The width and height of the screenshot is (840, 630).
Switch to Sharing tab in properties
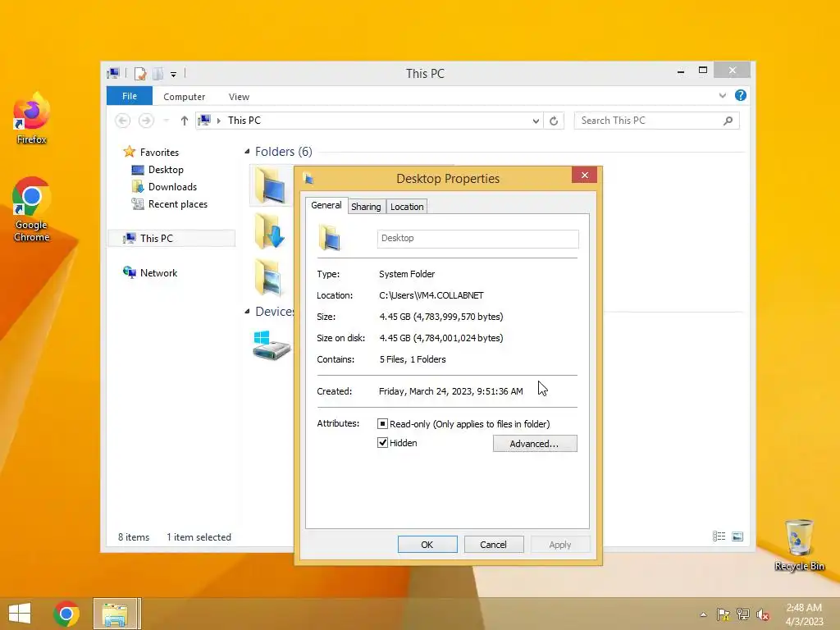tap(366, 207)
